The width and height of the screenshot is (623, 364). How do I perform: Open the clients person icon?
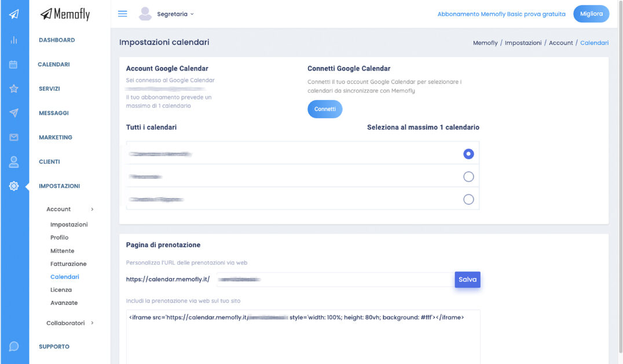[x=14, y=162]
